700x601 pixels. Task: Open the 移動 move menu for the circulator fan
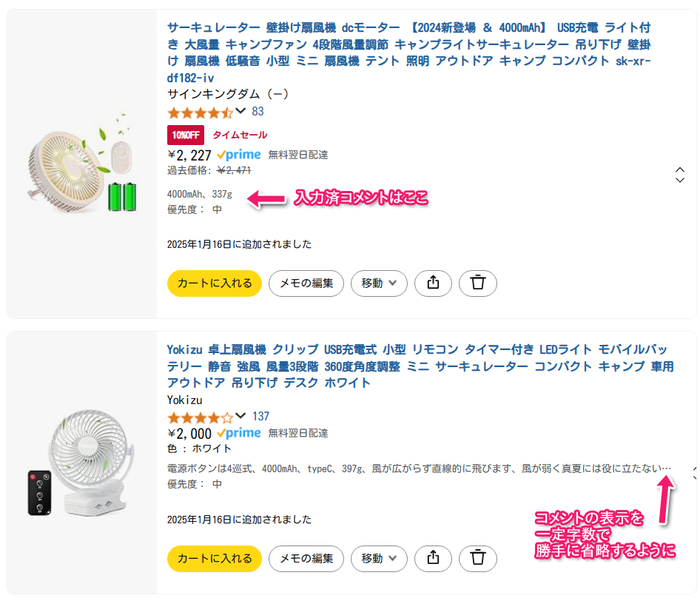(x=379, y=283)
